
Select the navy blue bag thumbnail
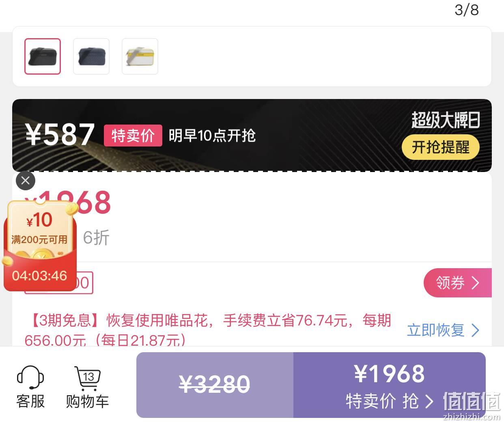[91, 56]
